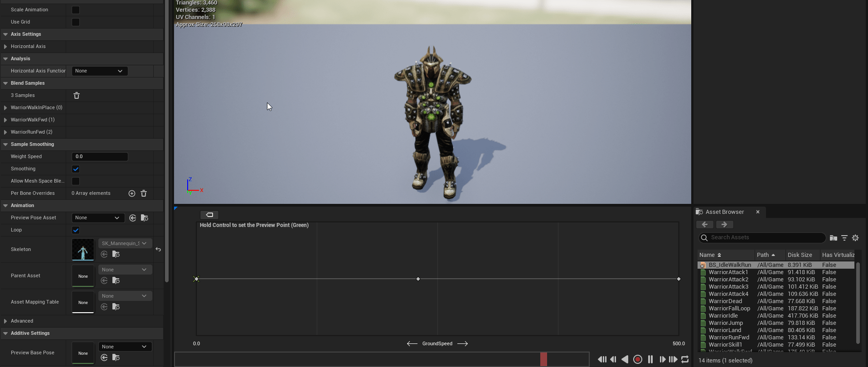Select WarriorAttack1 animation asset
This screenshot has height=367, width=868.
coord(776,272)
